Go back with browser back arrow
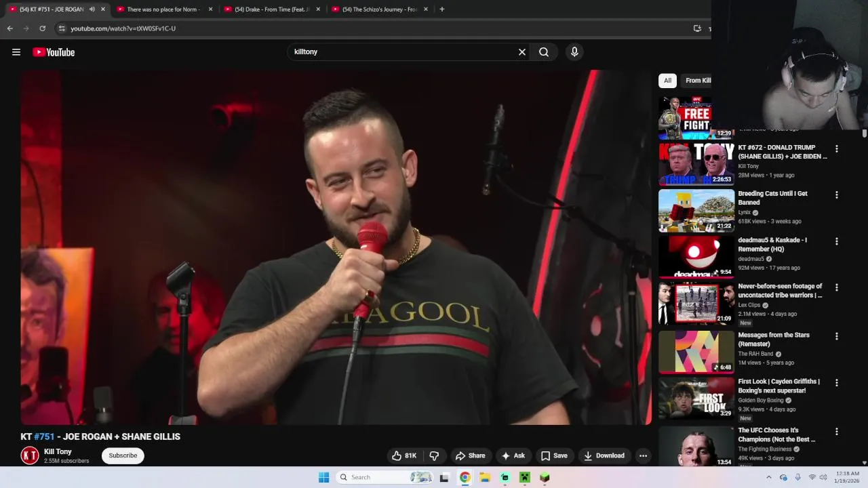The height and width of the screenshot is (488, 868). (9, 28)
